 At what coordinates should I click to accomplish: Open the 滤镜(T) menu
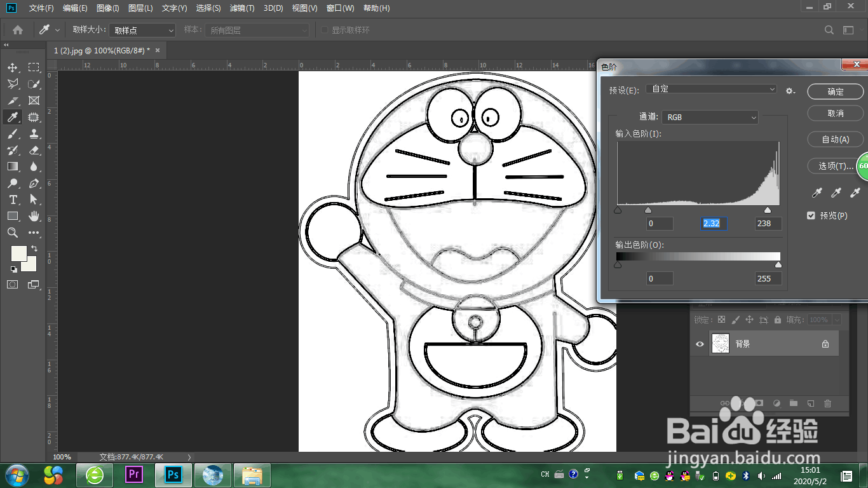242,8
